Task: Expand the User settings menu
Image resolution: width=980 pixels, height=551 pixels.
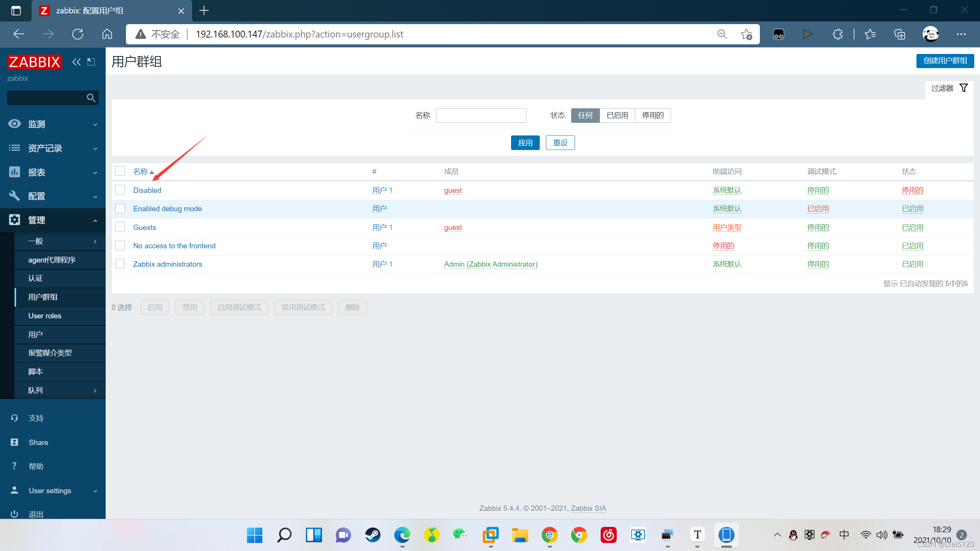Action: click(53, 491)
